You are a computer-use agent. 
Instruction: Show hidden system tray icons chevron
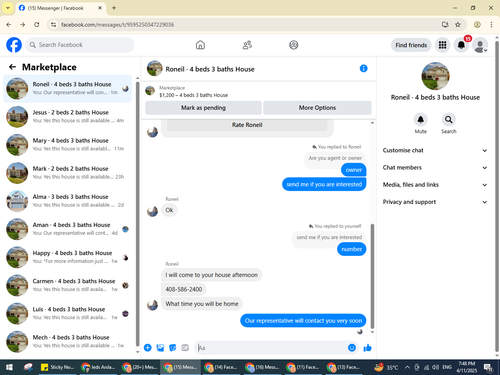(407, 367)
